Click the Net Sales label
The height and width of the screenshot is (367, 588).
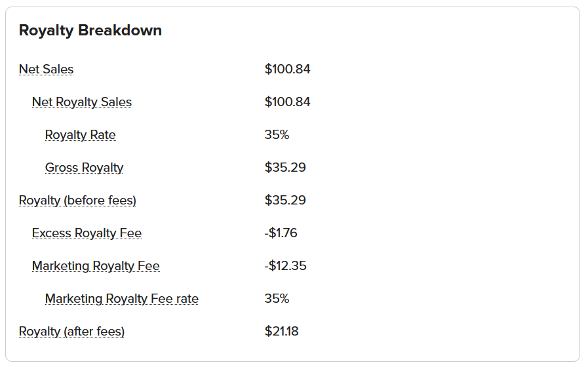click(x=46, y=69)
